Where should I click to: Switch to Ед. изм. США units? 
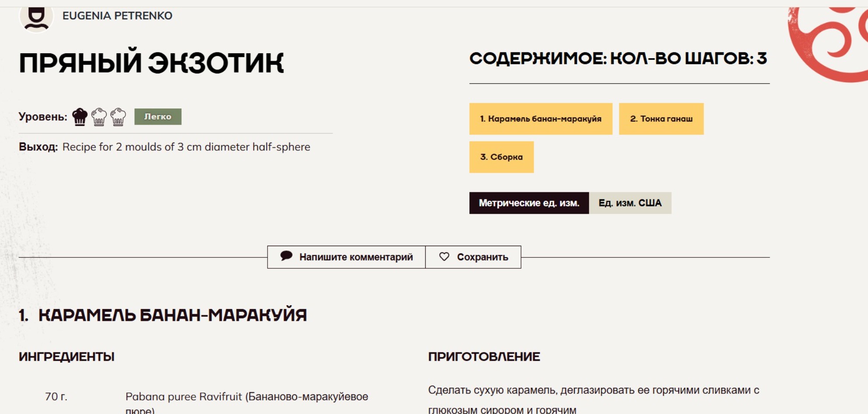(x=630, y=203)
